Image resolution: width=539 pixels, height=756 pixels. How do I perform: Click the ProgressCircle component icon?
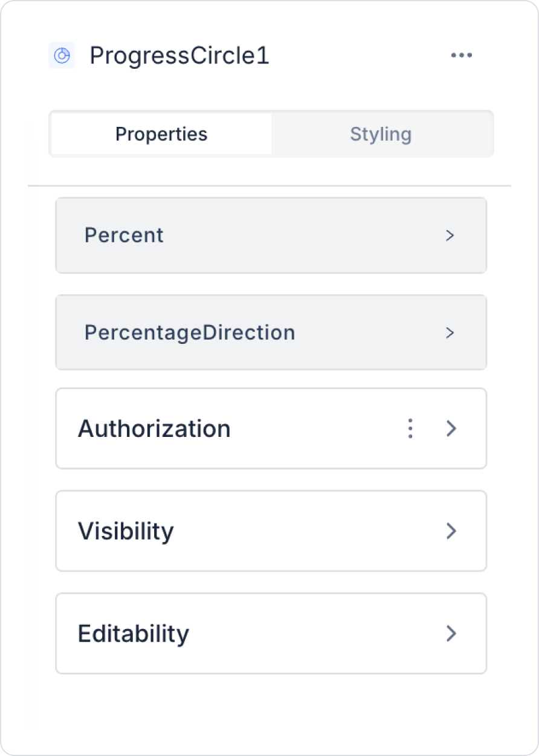tap(62, 56)
